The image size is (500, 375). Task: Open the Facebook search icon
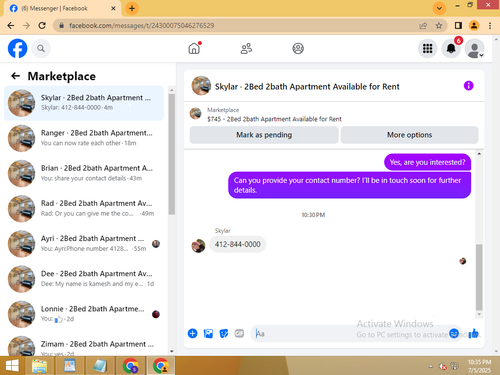tap(41, 49)
